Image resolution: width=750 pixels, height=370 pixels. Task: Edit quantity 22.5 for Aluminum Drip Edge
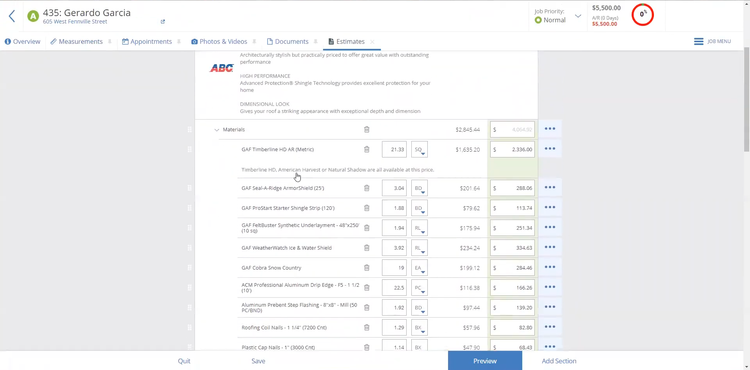click(x=394, y=288)
